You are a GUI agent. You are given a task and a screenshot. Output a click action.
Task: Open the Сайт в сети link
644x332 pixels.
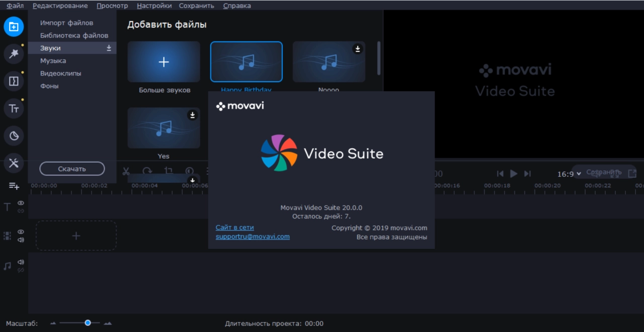235,228
